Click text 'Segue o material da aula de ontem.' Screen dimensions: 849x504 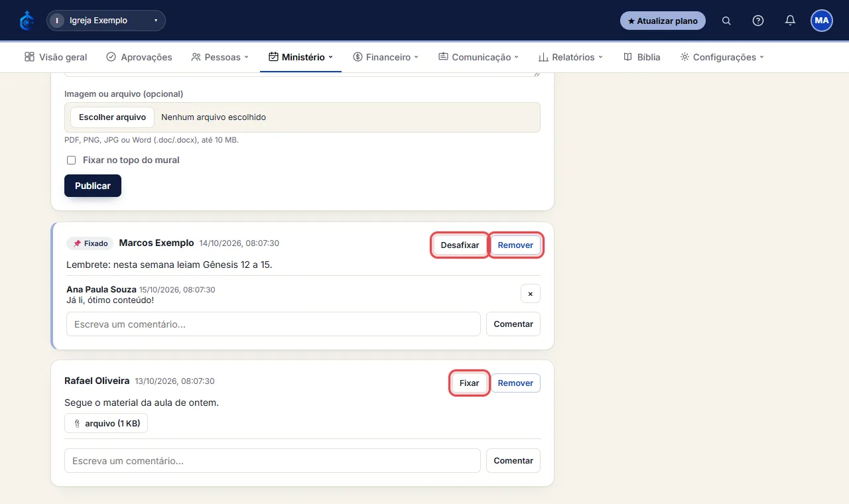(141, 403)
